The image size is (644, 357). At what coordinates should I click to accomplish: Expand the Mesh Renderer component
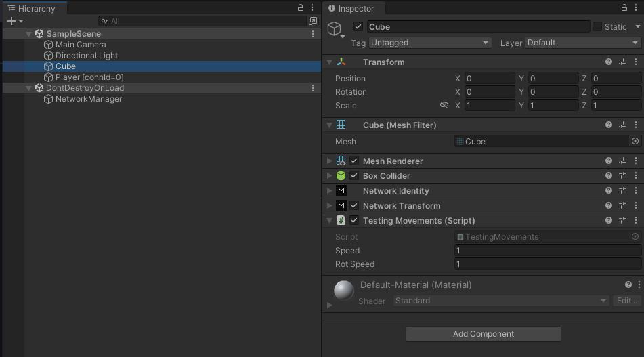329,161
